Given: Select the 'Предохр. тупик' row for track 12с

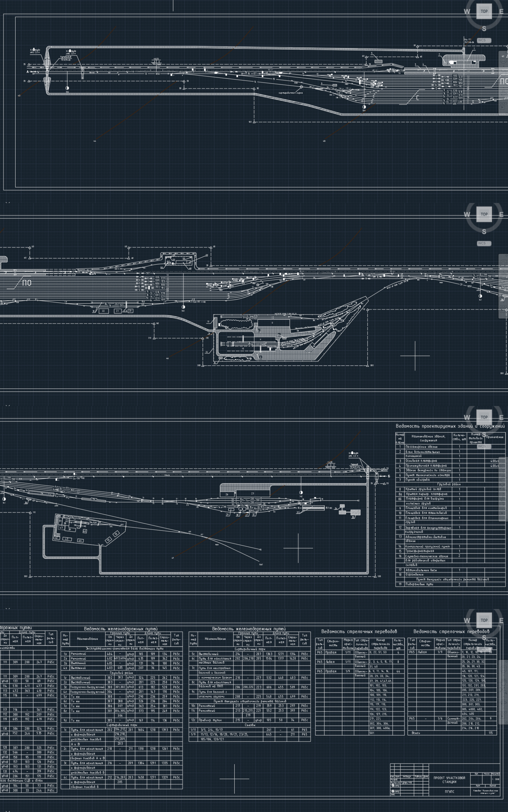Looking at the screenshot, I should 249,720.
